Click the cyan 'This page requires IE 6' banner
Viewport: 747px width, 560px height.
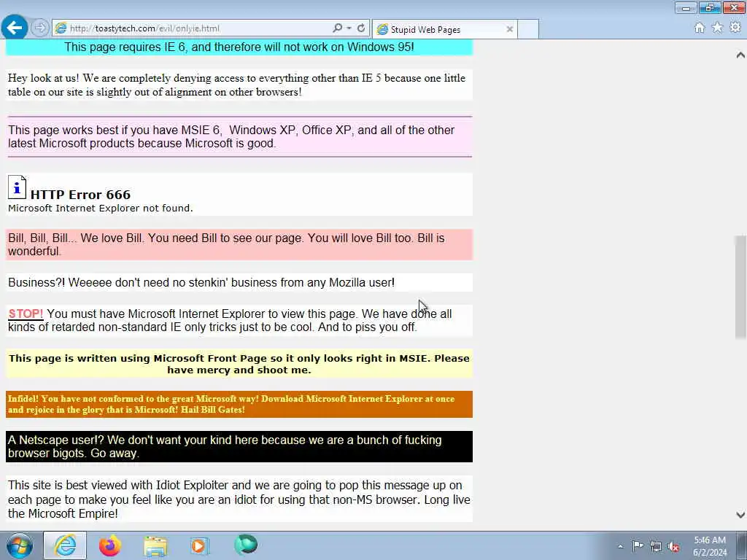coord(239,47)
